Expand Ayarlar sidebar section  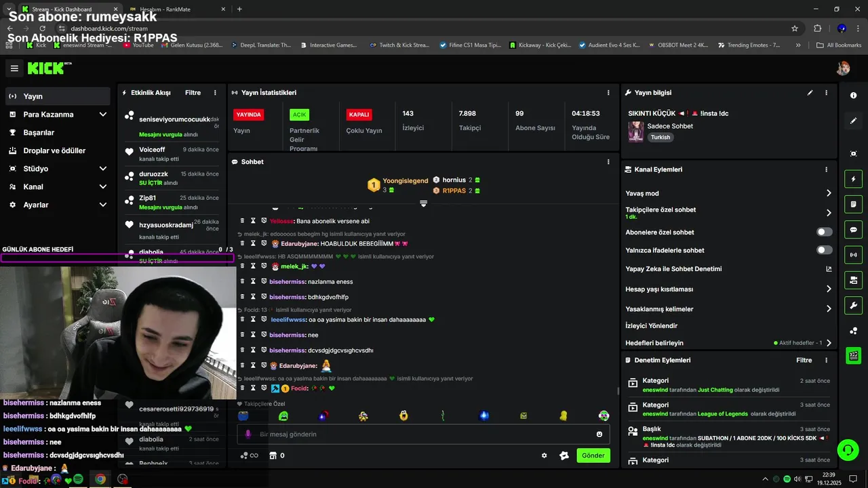[x=103, y=205]
